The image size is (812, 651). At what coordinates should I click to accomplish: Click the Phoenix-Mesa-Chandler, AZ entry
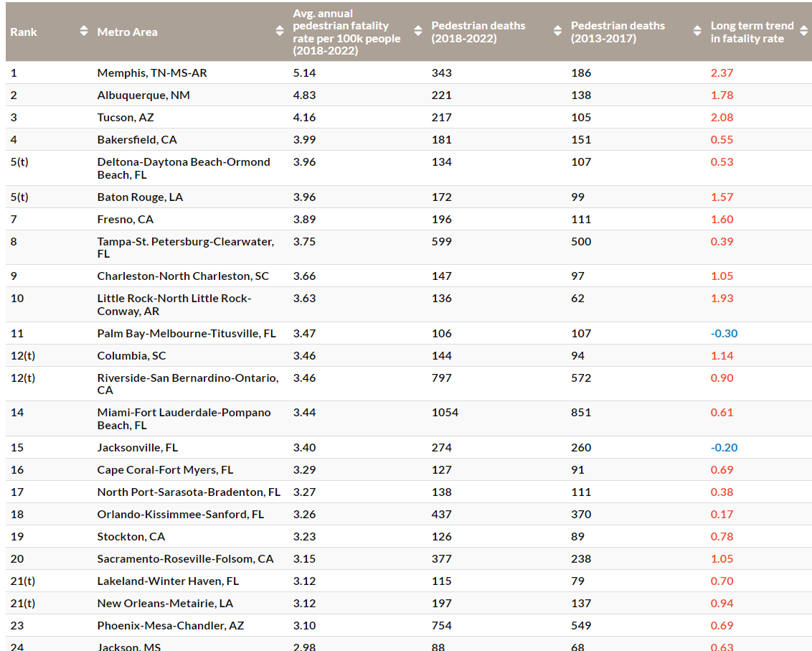171,625
